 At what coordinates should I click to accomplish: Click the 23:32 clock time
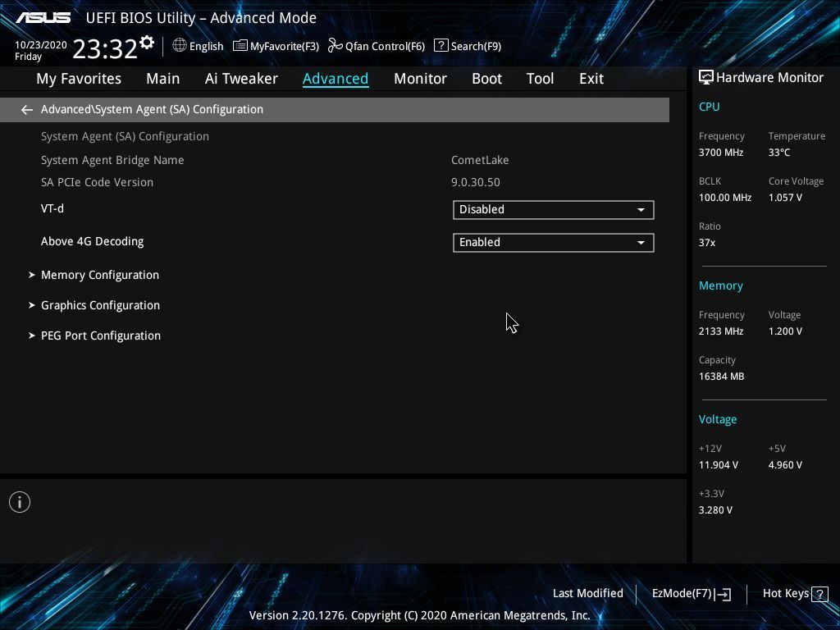click(x=105, y=48)
